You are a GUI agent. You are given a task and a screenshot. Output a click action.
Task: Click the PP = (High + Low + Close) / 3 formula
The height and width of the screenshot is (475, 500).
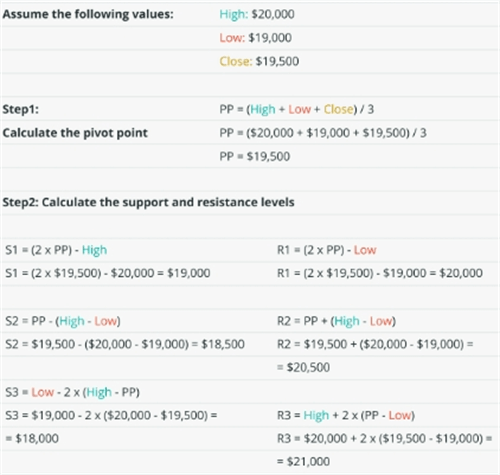[x=297, y=109]
